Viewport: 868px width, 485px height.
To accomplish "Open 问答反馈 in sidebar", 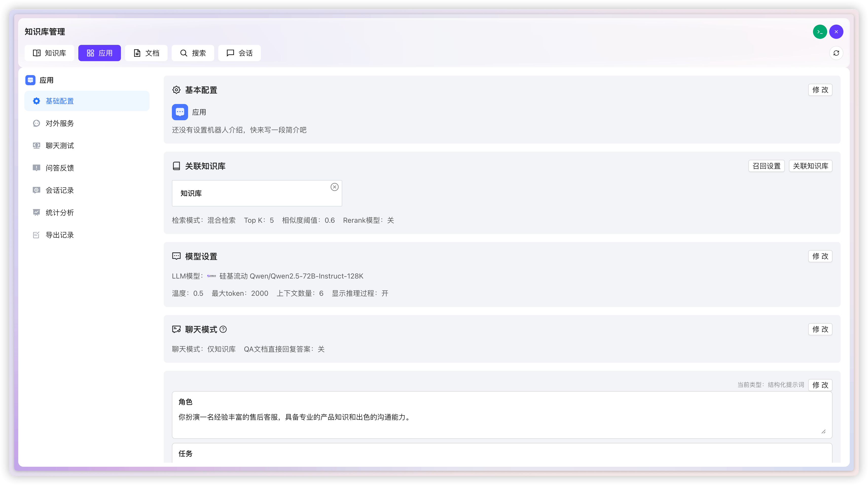I will tap(87, 168).
